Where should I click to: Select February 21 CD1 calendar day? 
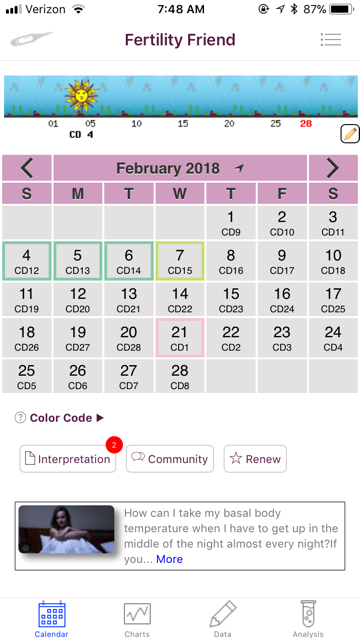[180, 338]
